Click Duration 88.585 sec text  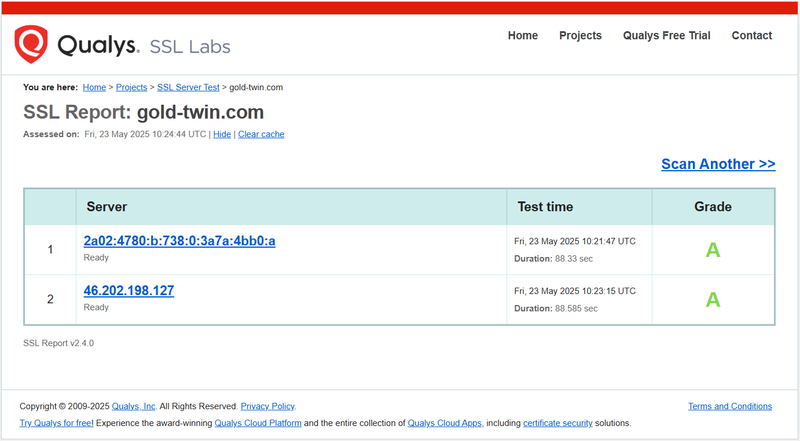click(556, 308)
